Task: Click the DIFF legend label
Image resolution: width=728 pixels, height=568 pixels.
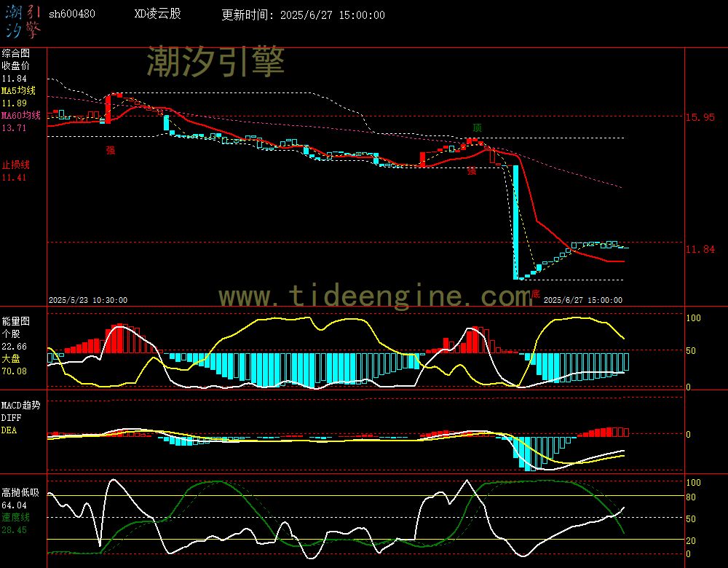Action: [11, 417]
